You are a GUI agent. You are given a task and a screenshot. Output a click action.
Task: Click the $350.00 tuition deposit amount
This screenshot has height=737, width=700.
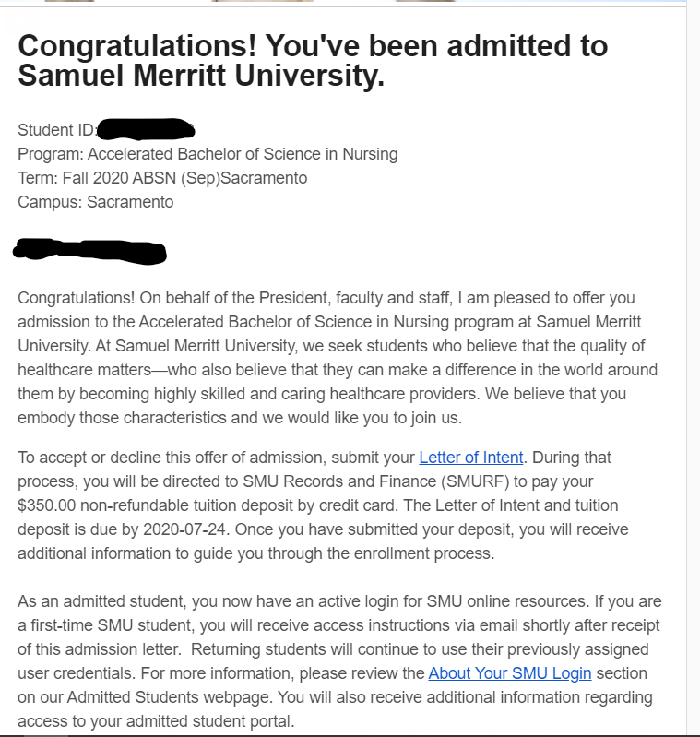coord(49,505)
